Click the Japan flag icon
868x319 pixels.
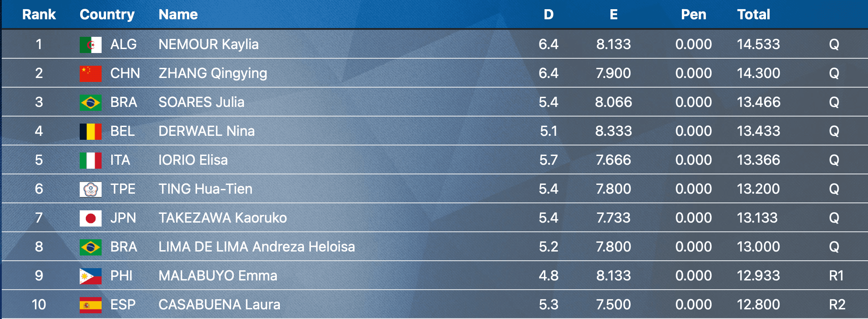[x=90, y=218]
